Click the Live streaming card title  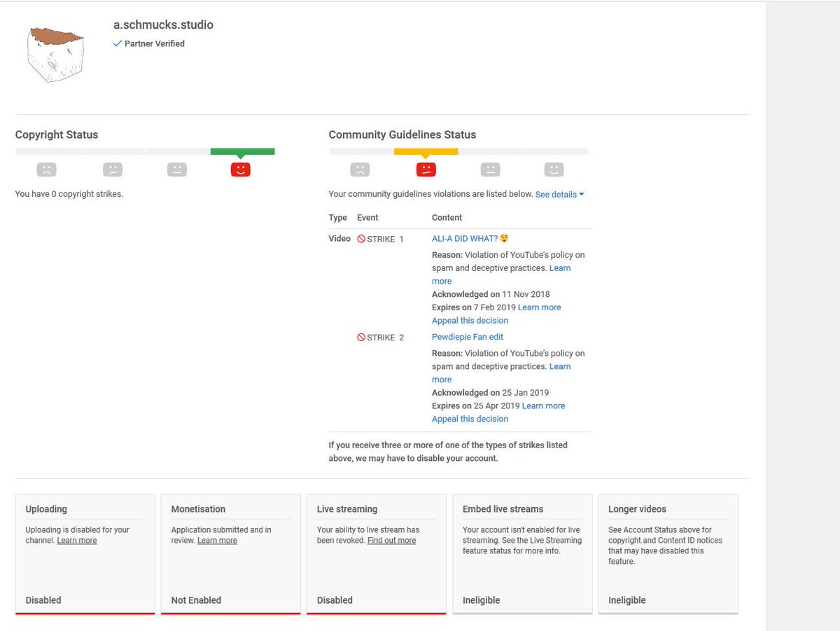pos(347,509)
